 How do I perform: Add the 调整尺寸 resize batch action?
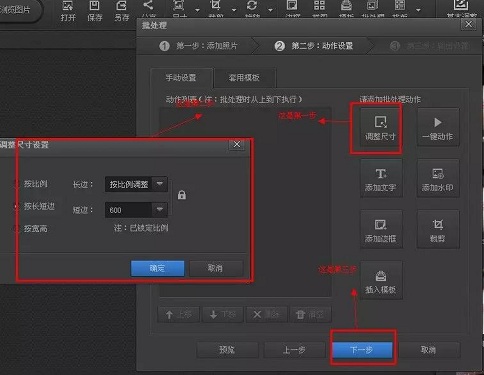point(380,128)
